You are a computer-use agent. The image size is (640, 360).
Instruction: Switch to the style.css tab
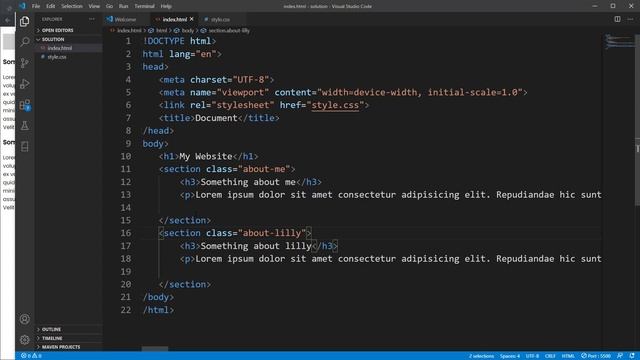pos(220,19)
